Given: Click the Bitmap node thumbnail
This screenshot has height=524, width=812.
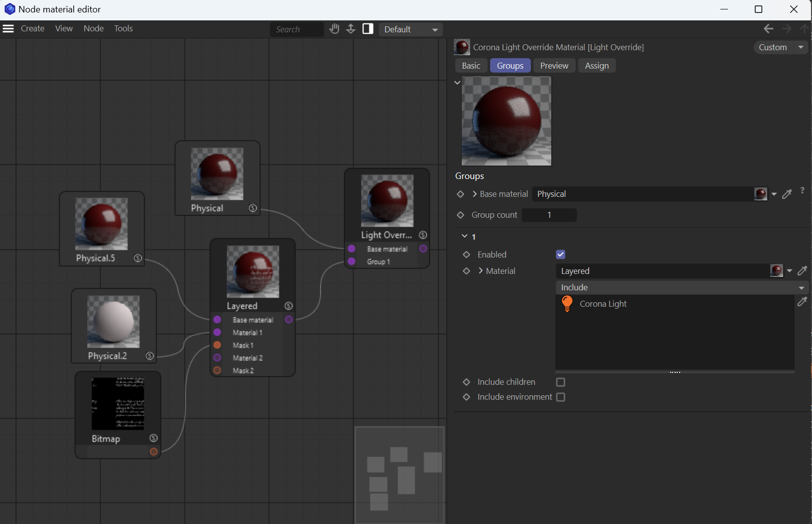Looking at the screenshot, I should pyautogui.click(x=118, y=404).
